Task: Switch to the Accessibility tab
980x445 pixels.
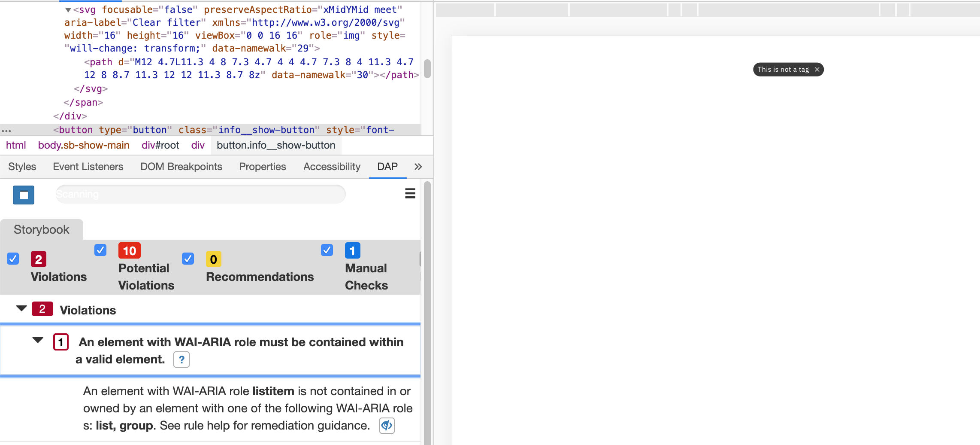Action: [331, 167]
